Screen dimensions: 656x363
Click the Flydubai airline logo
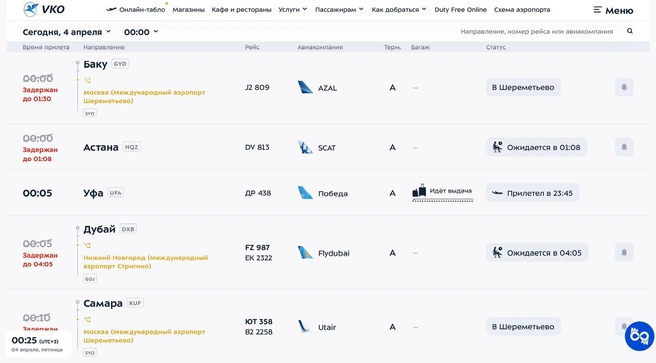(x=305, y=253)
